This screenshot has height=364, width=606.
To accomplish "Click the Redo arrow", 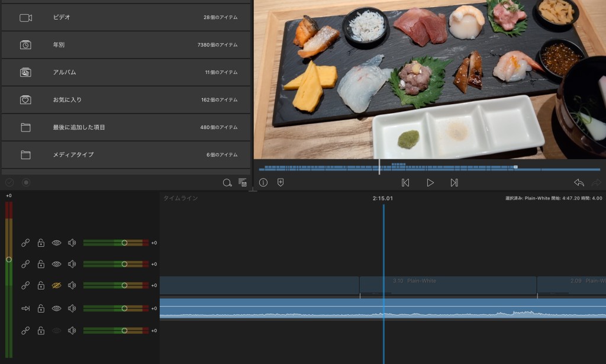I will click(596, 183).
